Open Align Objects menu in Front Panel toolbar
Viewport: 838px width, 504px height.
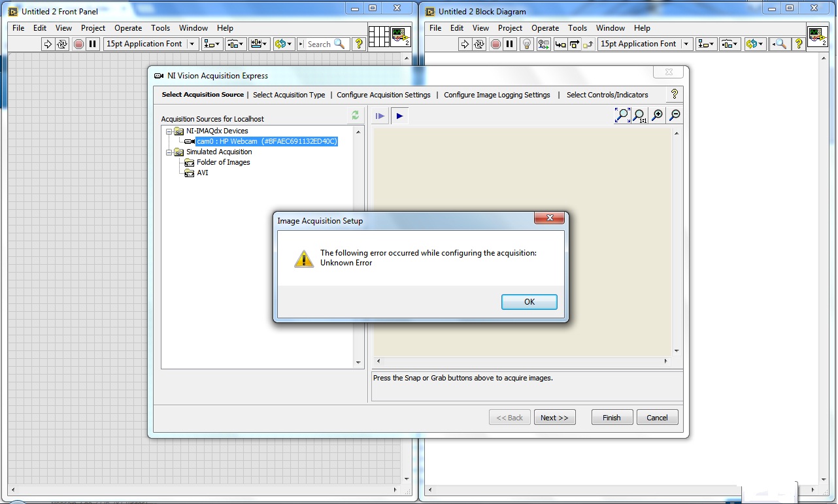coord(212,44)
